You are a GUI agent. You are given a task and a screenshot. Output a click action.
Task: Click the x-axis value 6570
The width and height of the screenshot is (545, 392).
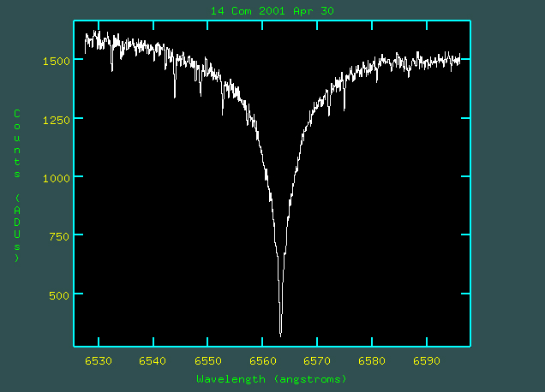pos(317,361)
